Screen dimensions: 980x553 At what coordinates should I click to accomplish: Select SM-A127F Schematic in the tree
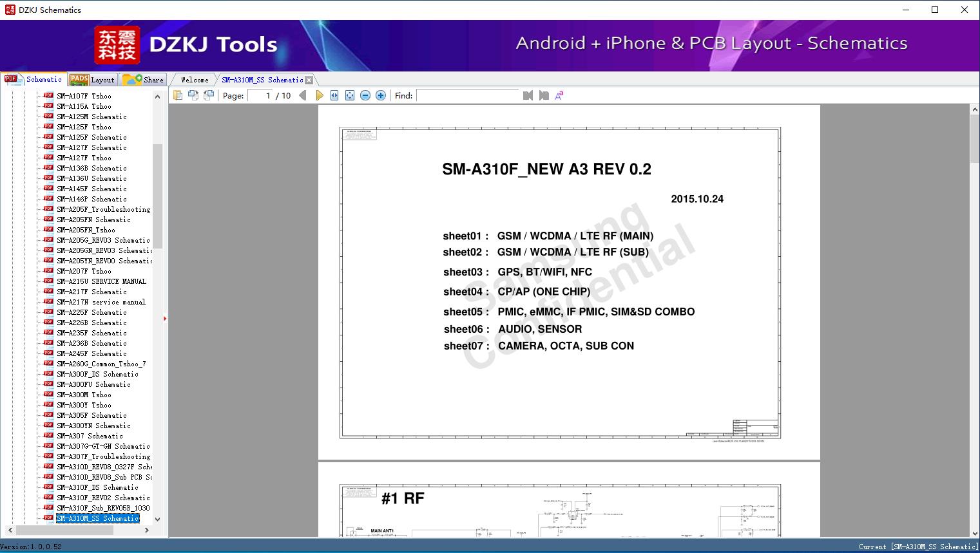tap(91, 147)
